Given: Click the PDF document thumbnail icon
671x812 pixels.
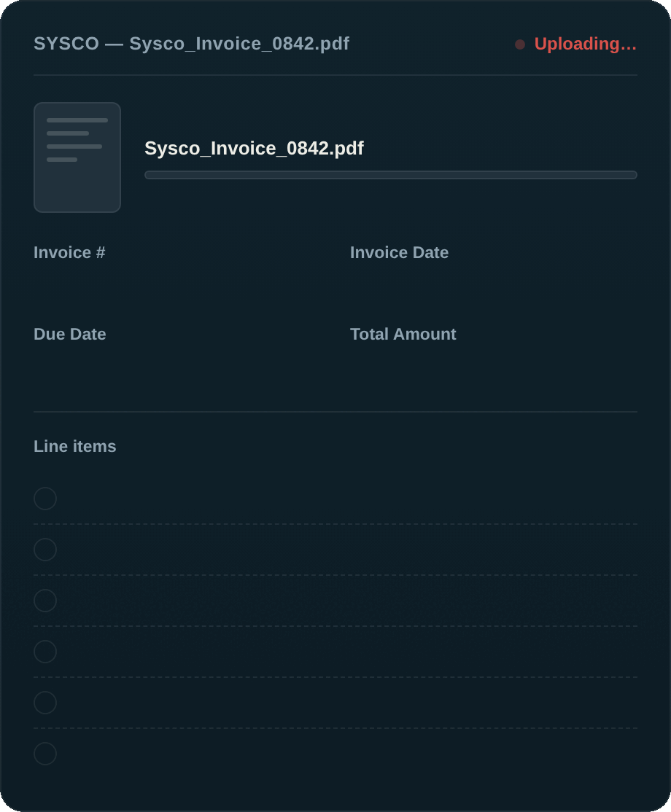Looking at the screenshot, I should [77, 157].
